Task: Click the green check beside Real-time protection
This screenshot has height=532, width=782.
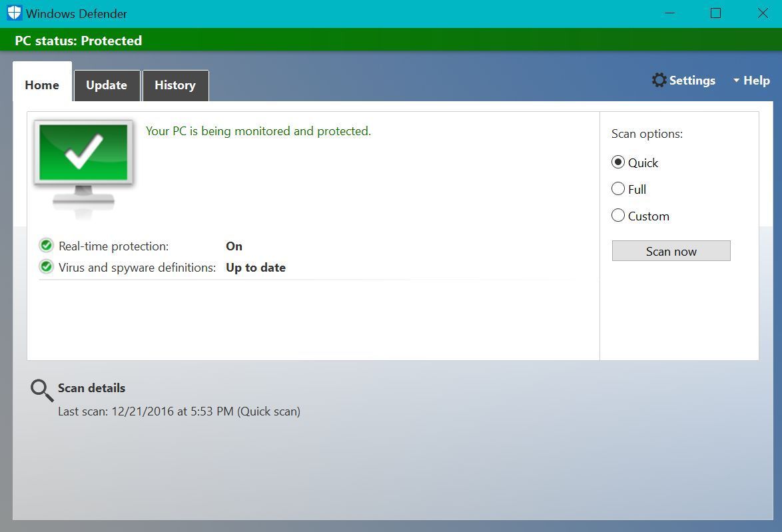Action: click(47, 245)
